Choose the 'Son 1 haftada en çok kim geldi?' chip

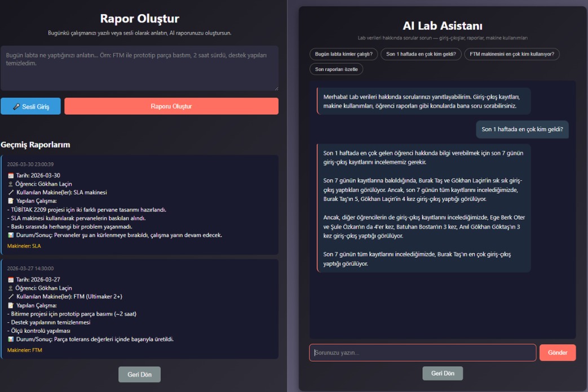pos(421,54)
